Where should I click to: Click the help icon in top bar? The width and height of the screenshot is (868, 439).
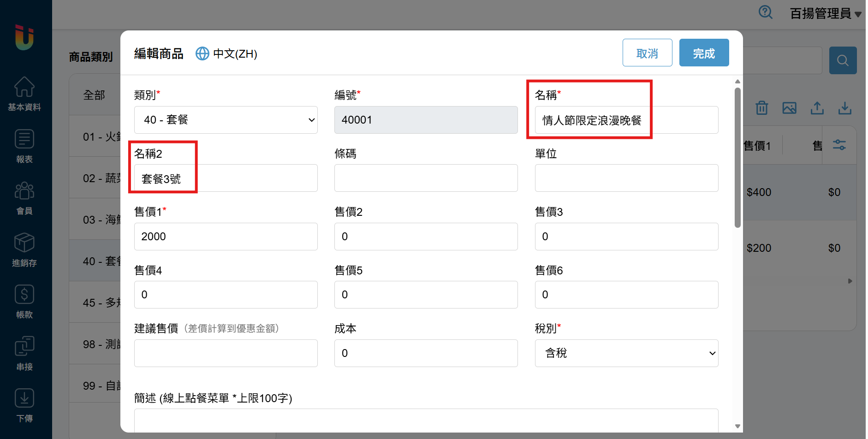(x=765, y=12)
